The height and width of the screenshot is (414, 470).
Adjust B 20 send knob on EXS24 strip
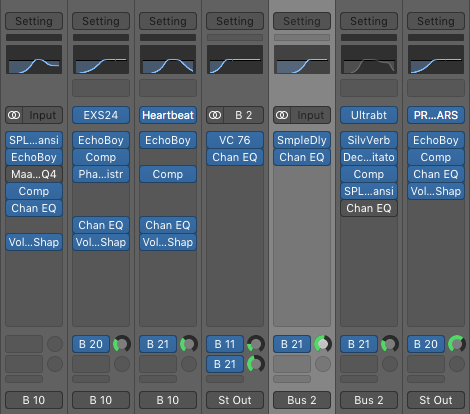point(122,344)
